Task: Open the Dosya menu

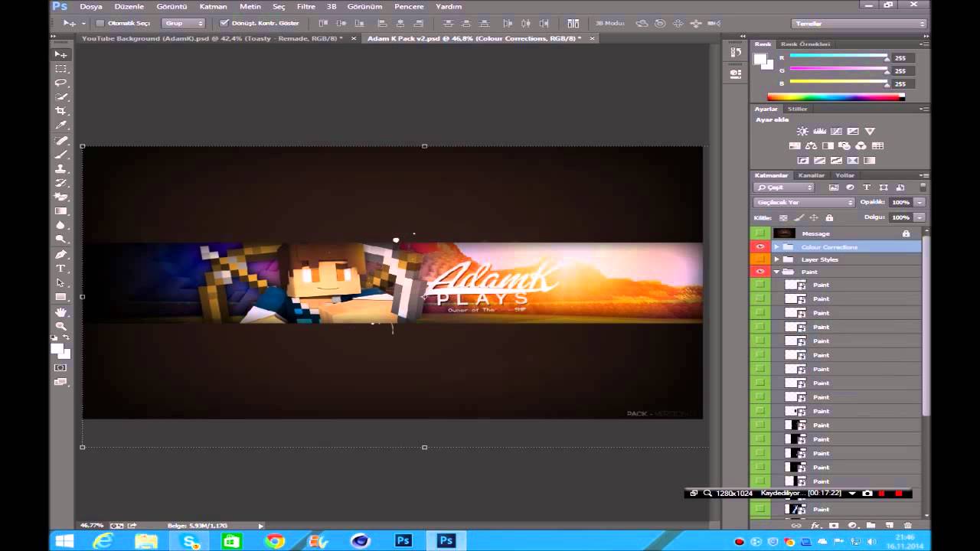Action: tap(90, 6)
